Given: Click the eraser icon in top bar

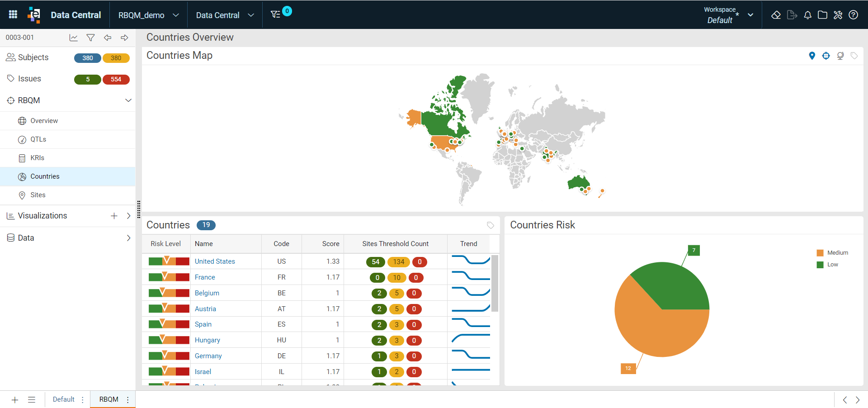Looking at the screenshot, I should pos(776,15).
